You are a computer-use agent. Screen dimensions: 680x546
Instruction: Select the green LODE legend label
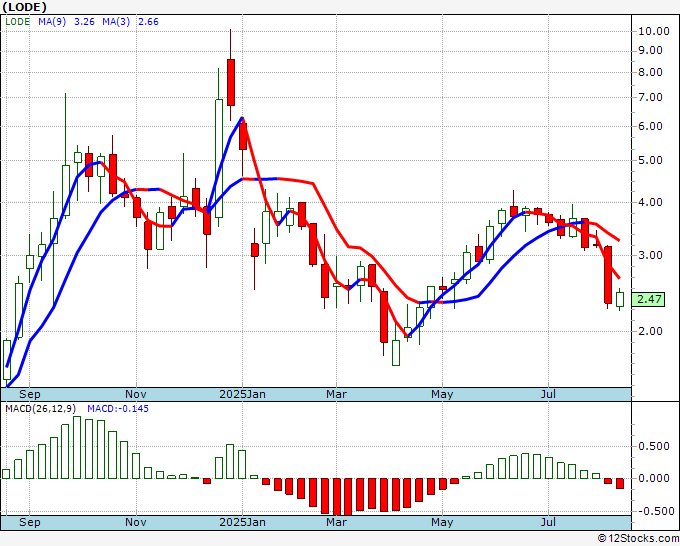tap(18, 22)
